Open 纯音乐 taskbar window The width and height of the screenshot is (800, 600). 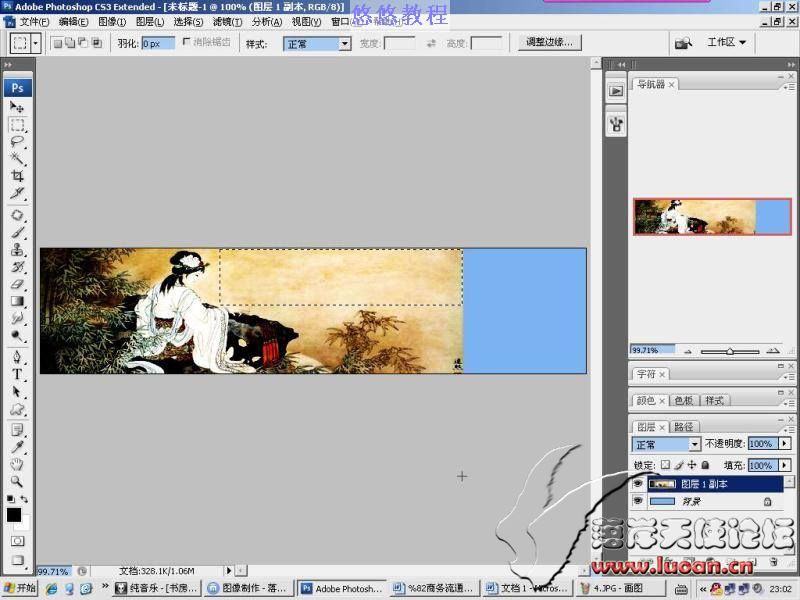point(157,588)
